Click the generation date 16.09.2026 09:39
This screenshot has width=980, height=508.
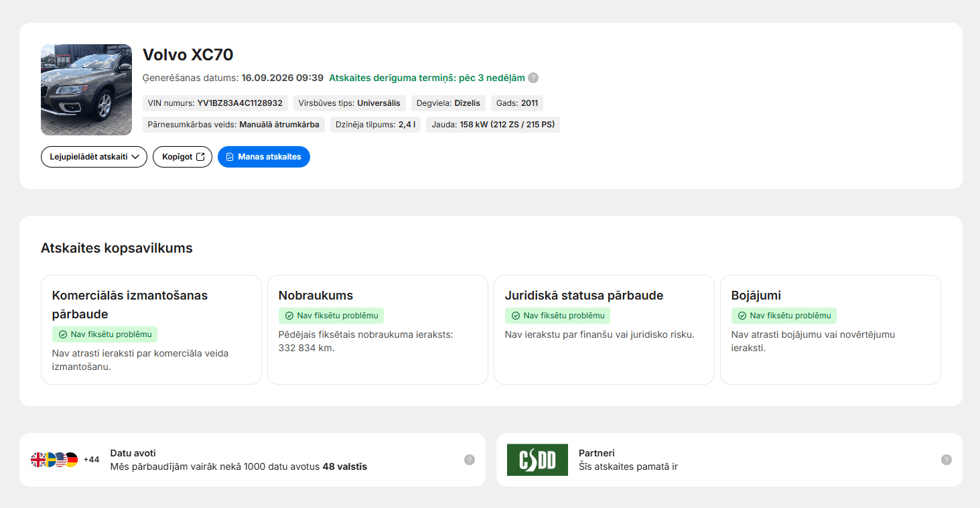click(x=283, y=78)
